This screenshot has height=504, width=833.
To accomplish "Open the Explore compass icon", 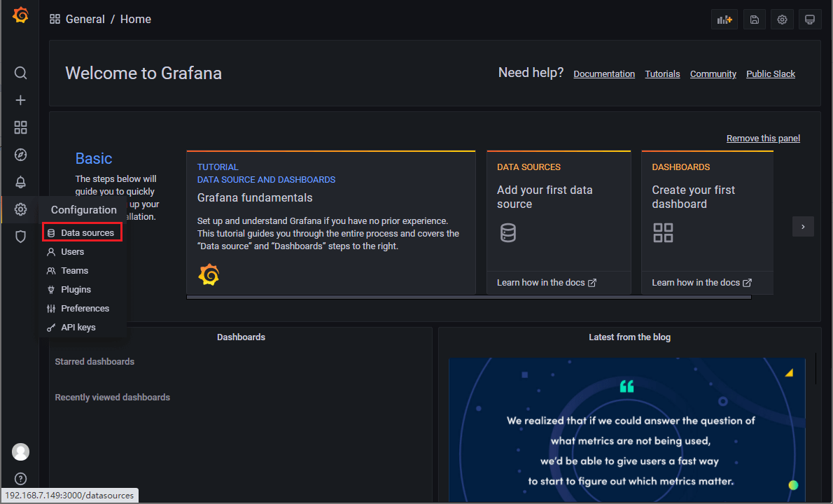I will [20, 155].
